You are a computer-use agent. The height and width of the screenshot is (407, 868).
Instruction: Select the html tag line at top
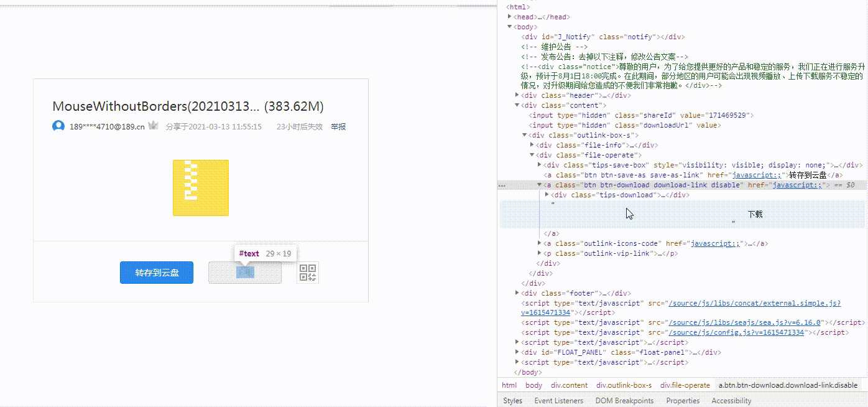517,7
